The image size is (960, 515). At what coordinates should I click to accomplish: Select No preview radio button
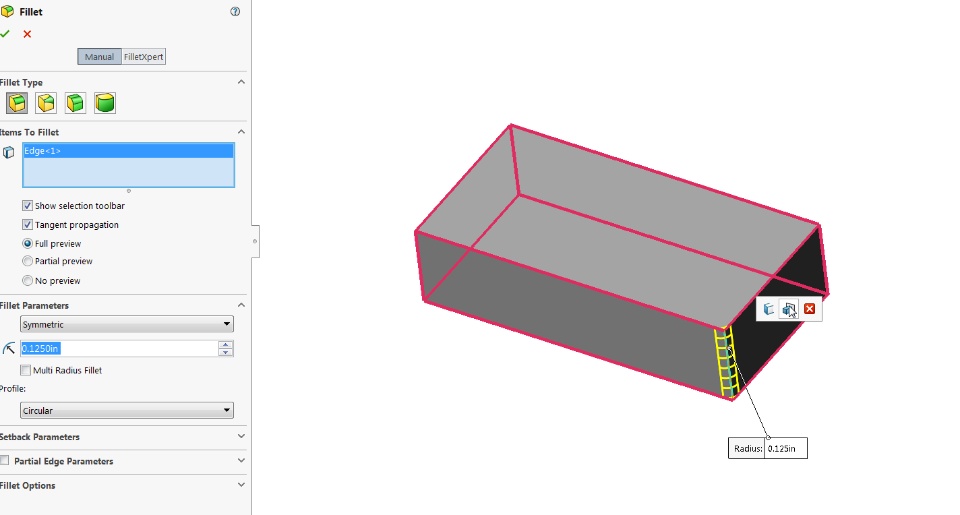(x=27, y=280)
